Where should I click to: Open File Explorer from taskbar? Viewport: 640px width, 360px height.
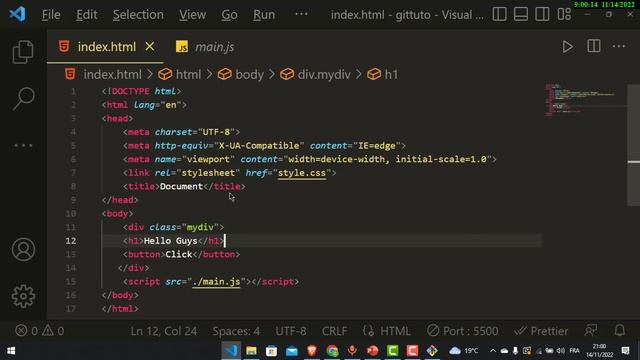tap(251, 351)
